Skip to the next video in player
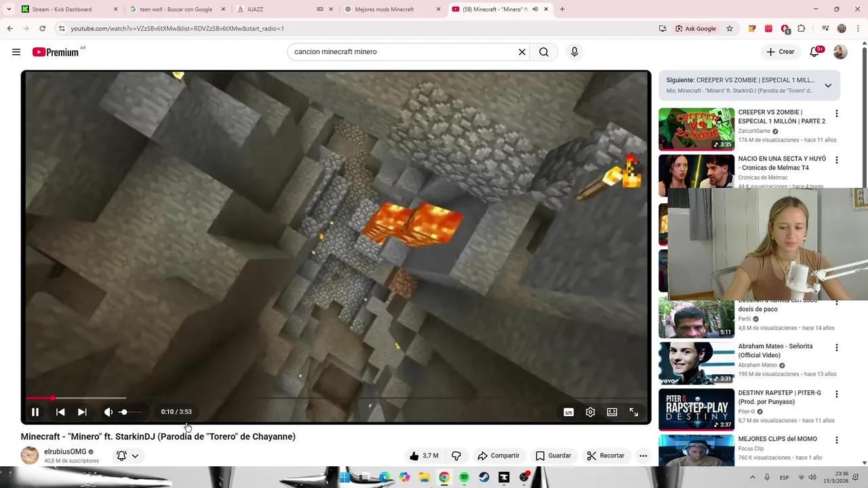This screenshot has width=868, height=488. pos(82,411)
